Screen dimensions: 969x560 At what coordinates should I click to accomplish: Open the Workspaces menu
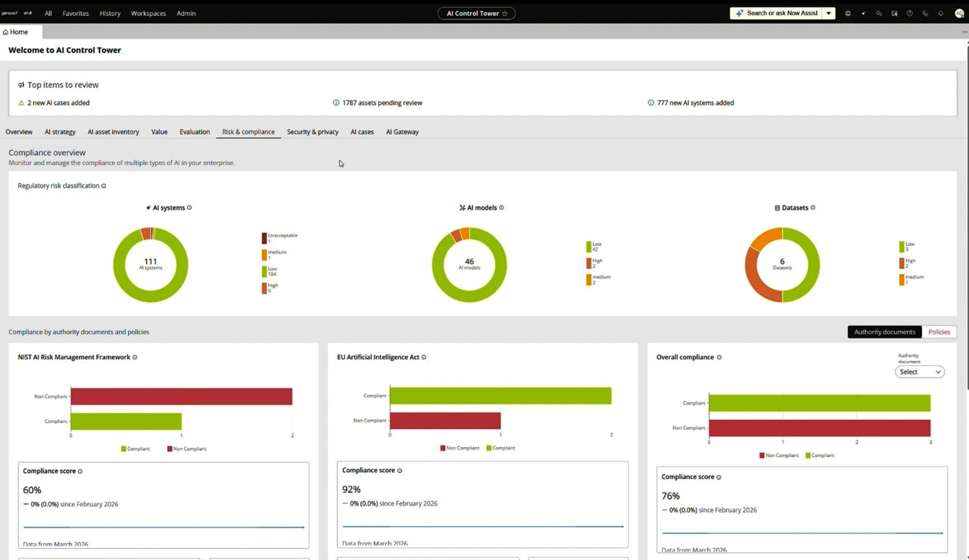pyautogui.click(x=148, y=13)
